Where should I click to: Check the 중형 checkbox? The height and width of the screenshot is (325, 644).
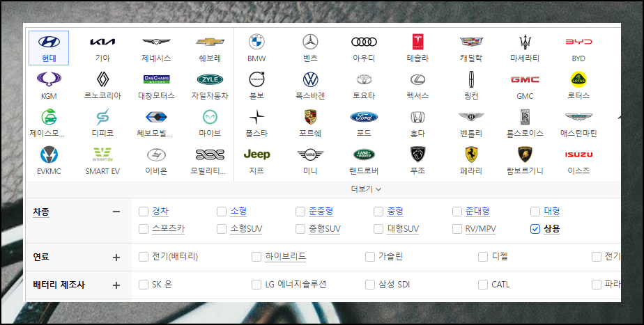pyautogui.click(x=378, y=212)
